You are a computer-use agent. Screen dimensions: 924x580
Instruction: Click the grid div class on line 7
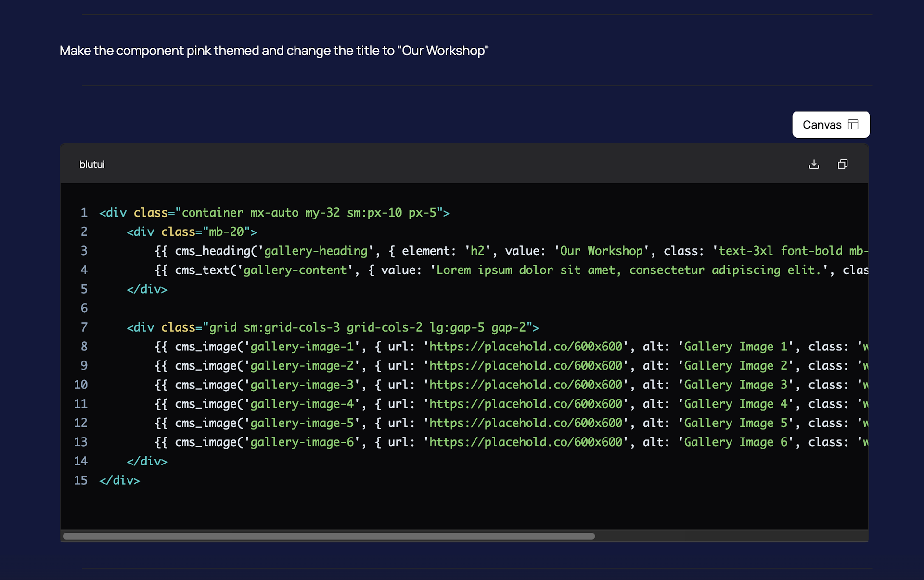point(333,327)
